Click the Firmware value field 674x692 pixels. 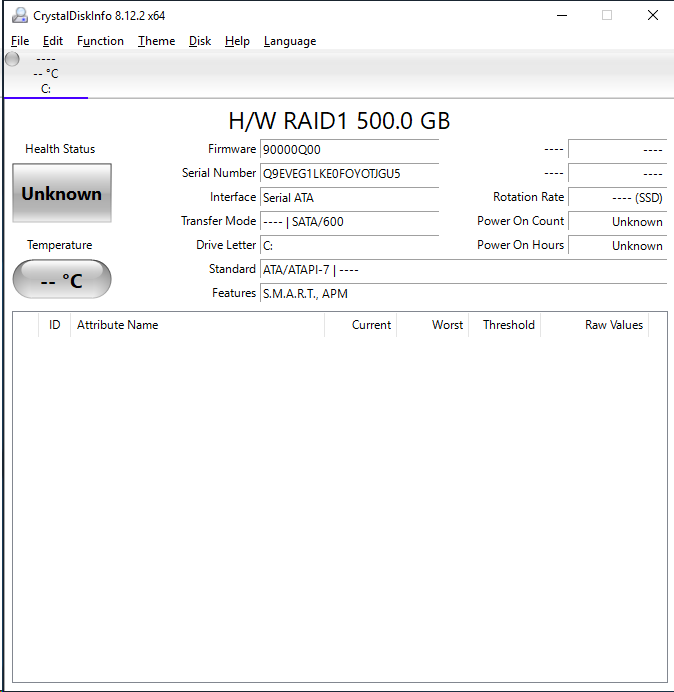tap(348, 150)
